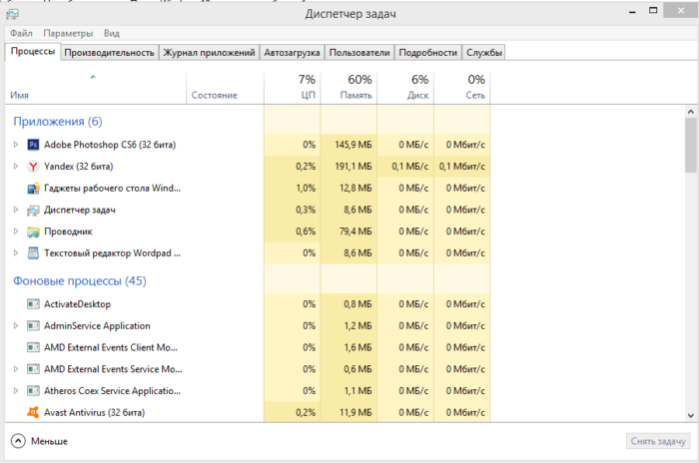Viewport: 699px width, 463px height.
Task: Click the AMD External Events Service icon
Action: [33, 369]
